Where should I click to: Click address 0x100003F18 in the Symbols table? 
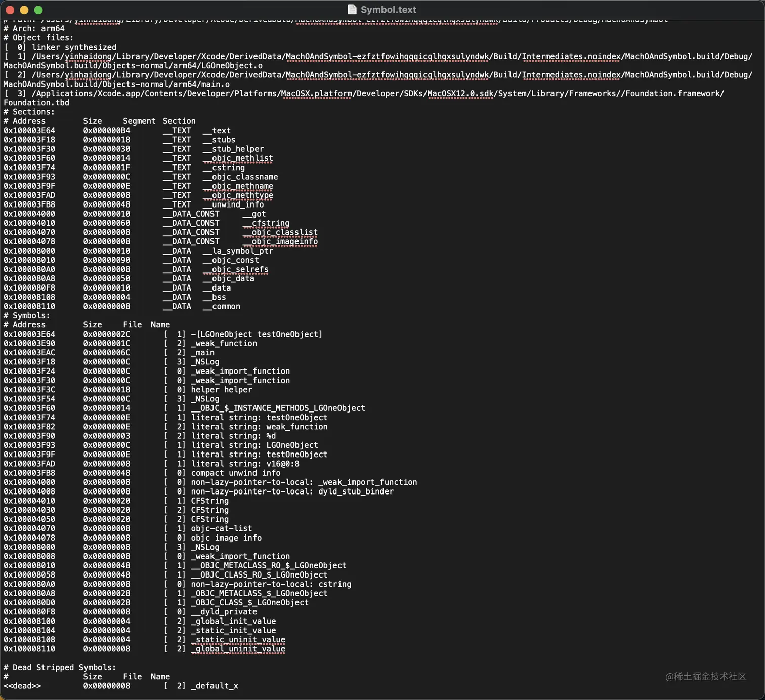[x=29, y=362]
